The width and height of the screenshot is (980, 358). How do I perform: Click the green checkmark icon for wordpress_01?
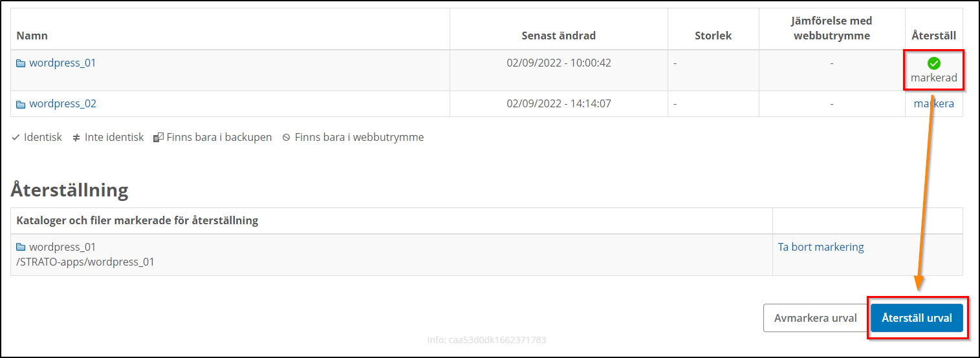(933, 63)
